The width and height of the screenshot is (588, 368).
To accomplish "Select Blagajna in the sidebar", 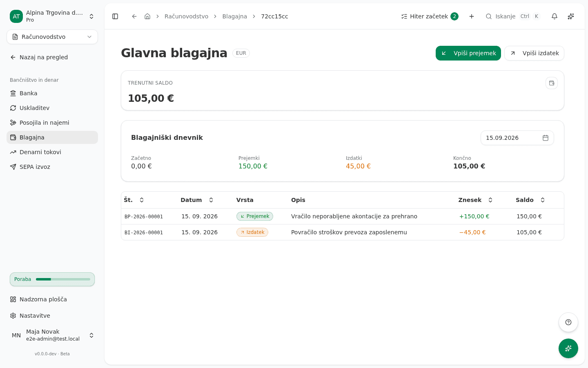I will point(52,137).
